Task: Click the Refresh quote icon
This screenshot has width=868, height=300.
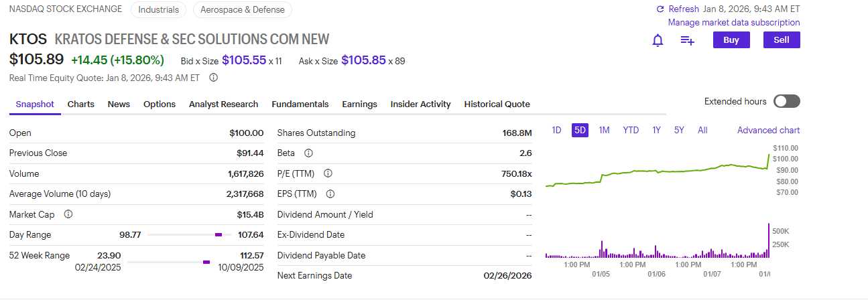Action: 660,9
